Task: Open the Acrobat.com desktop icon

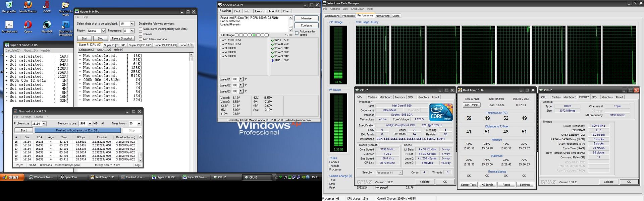Action: coord(9,27)
